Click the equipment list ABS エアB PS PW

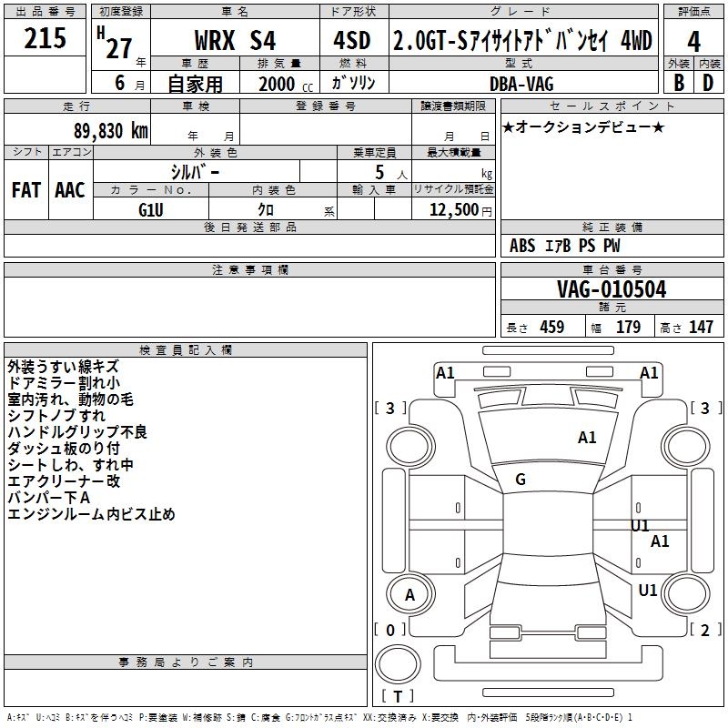(564, 246)
